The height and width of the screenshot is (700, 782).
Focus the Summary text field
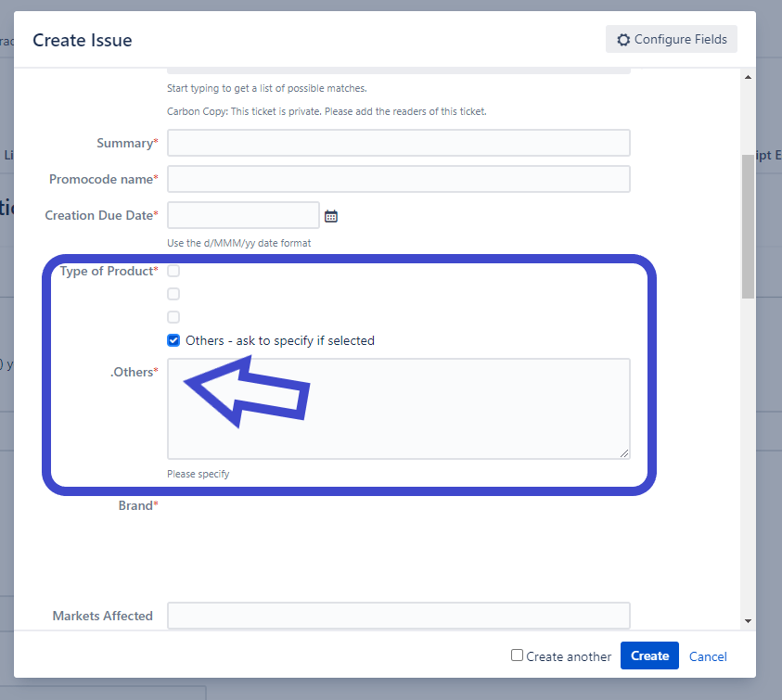[x=398, y=143]
